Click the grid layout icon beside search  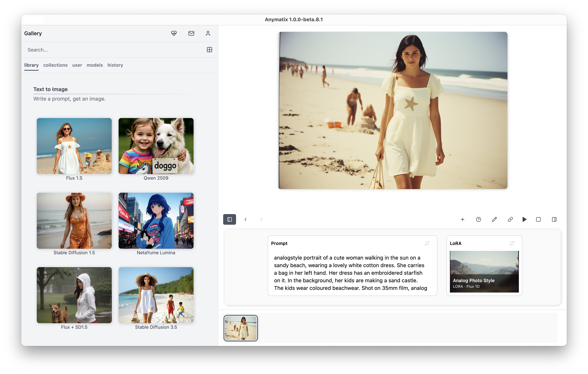(x=209, y=50)
